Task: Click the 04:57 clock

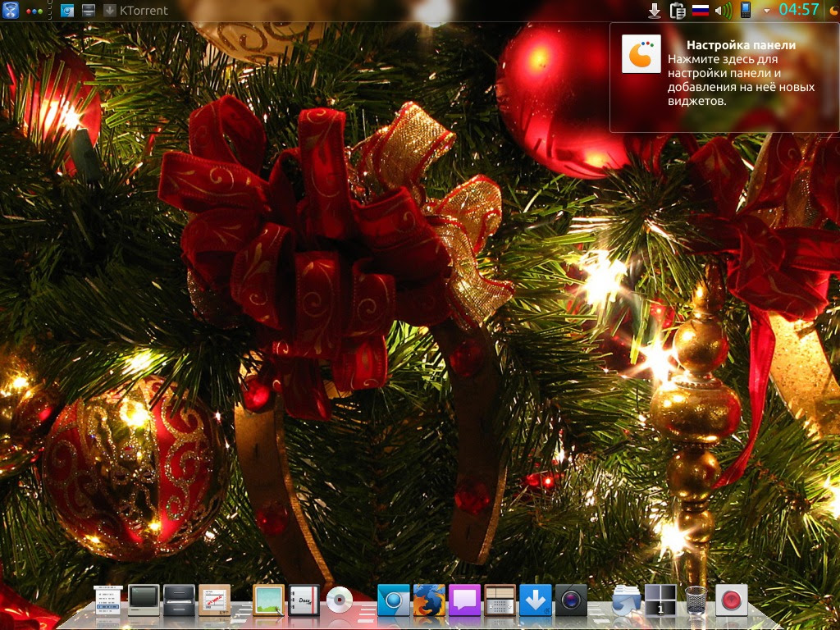Action: 799,10
